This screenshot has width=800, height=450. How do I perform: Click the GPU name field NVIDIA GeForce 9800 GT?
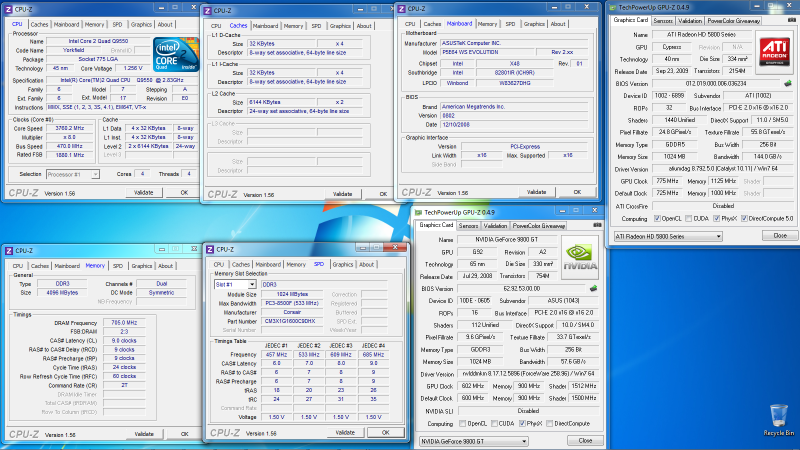pyautogui.click(x=507, y=239)
